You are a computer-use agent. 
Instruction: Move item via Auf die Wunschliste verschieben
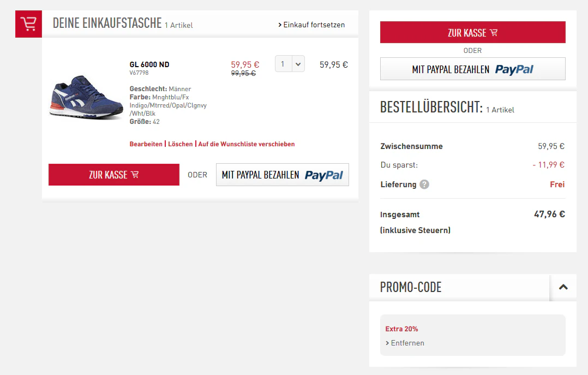[x=247, y=144]
